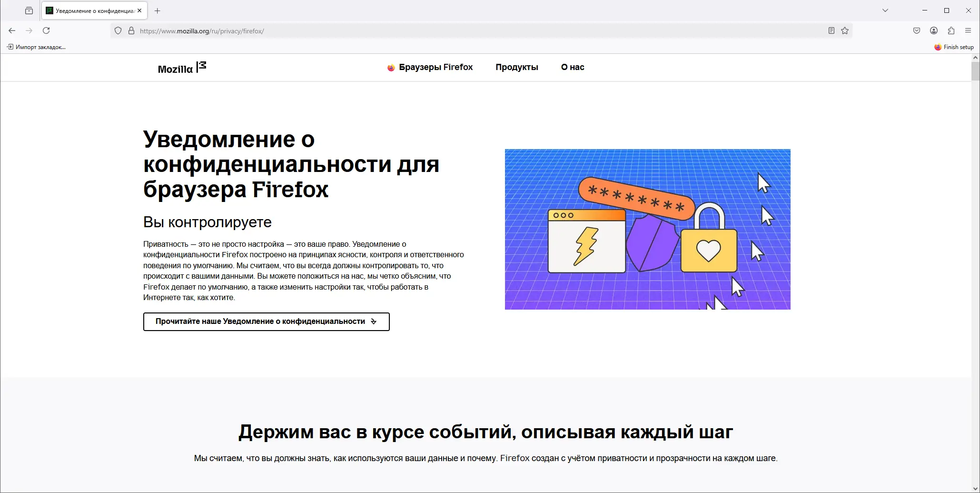Open the Extensions panel
Image resolution: width=980 pixels, height=493 pixels.
951,30
